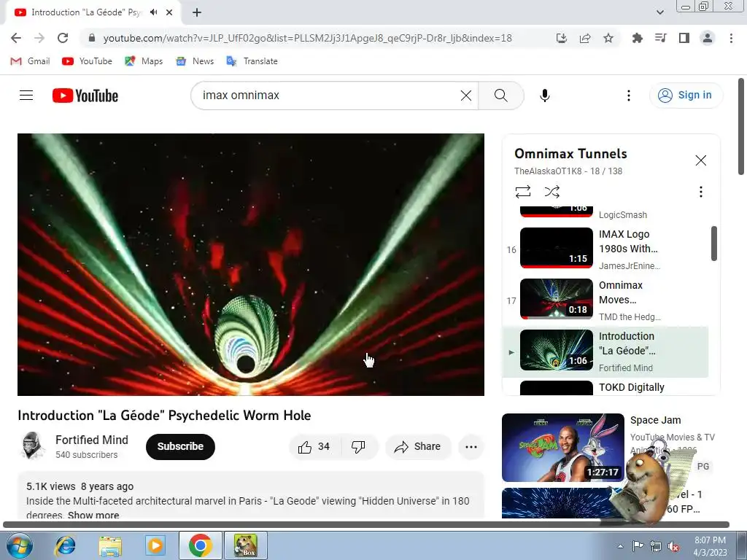Open a new browser tab

pyautogui.click(x=197, y=12)
